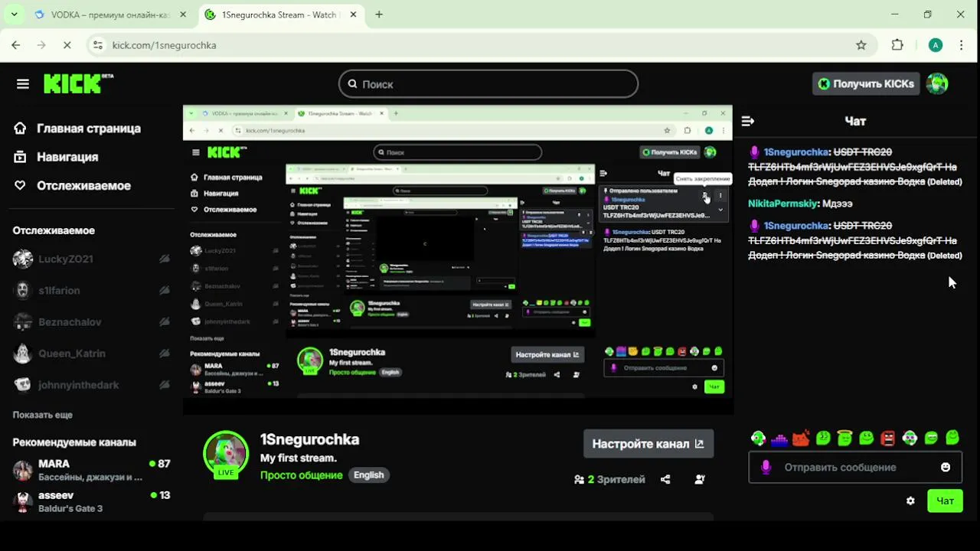Click the My first stream. title
Screen dimensions: 980x551
(x=299, y=458)
